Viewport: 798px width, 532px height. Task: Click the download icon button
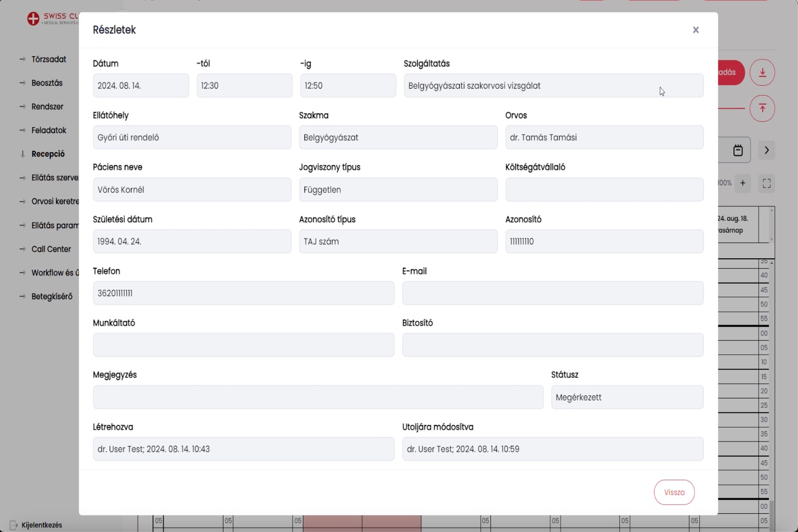(762, 72)
